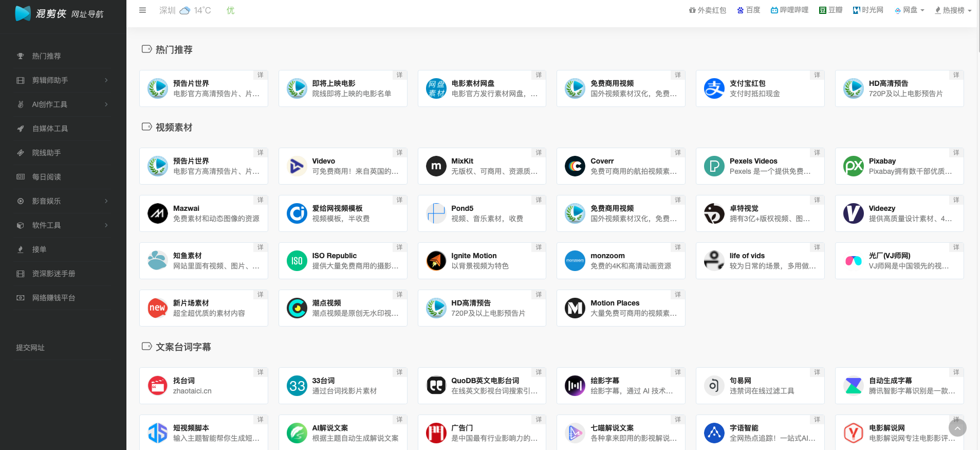Select 接单 in the sidebar

[63, 249]
